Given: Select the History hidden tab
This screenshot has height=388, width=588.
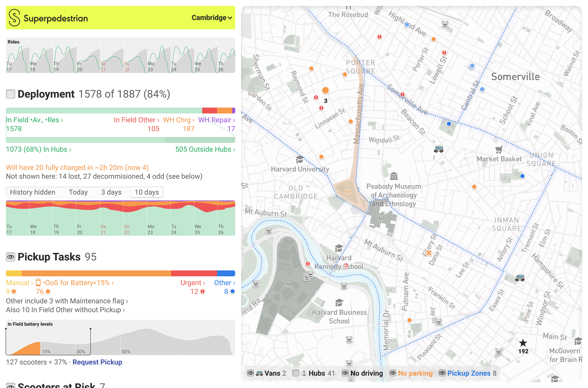Looking at the screenshot, I should (x=33, y=192).
